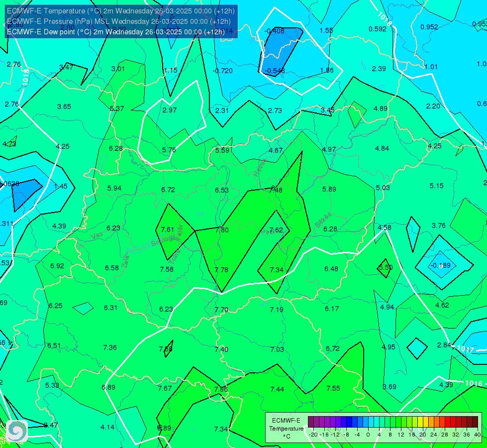Click the 7.80 value on the map

click(222, 230)
